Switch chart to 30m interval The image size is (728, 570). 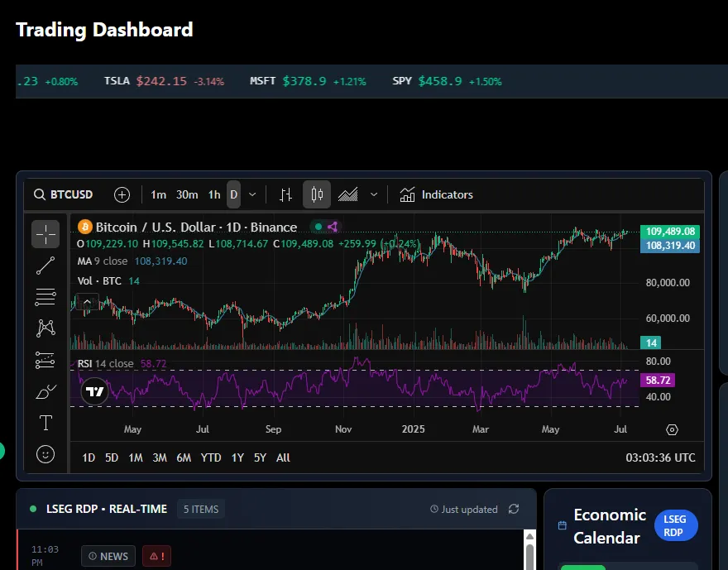pos(187,194)
